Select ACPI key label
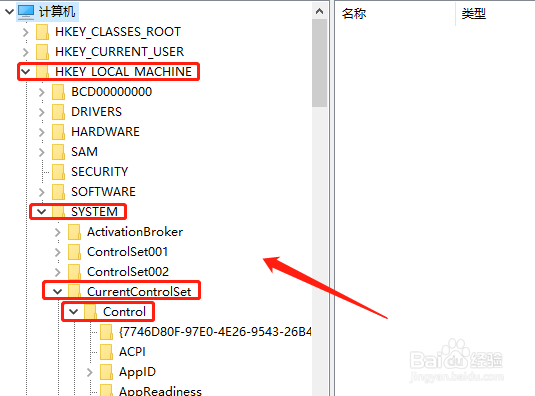Screen dimensions: 535x396 (x=132, y=352)
